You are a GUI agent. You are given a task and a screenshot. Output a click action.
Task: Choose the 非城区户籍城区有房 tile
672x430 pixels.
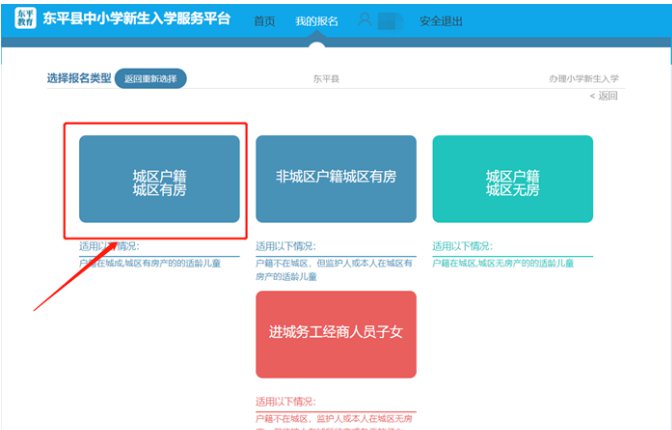pos(336,178)
